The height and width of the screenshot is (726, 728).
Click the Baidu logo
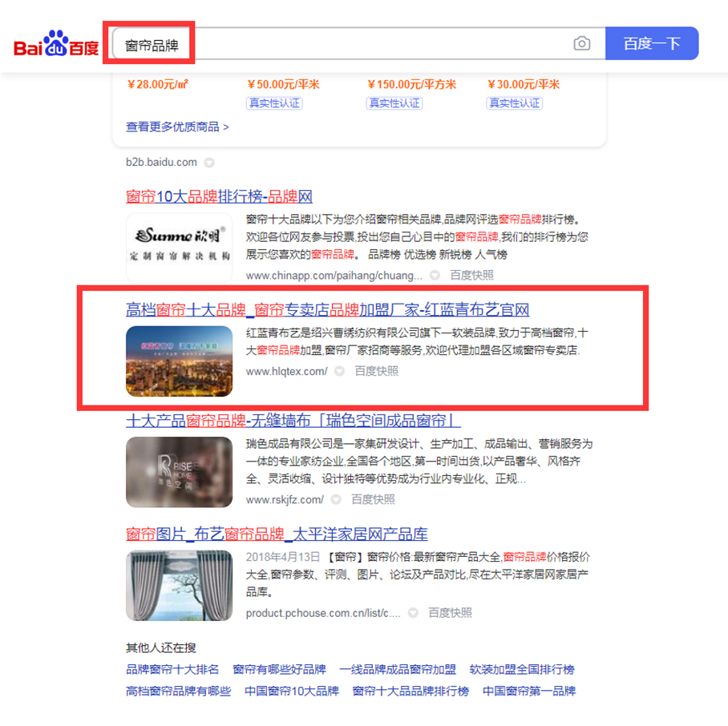click(56, 43)
